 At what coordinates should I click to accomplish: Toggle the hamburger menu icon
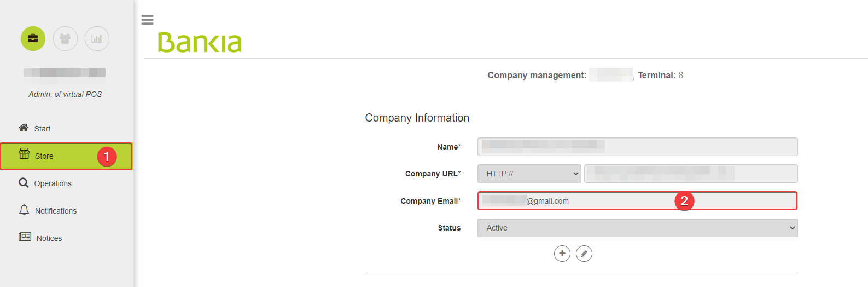(x=148, y=20)
